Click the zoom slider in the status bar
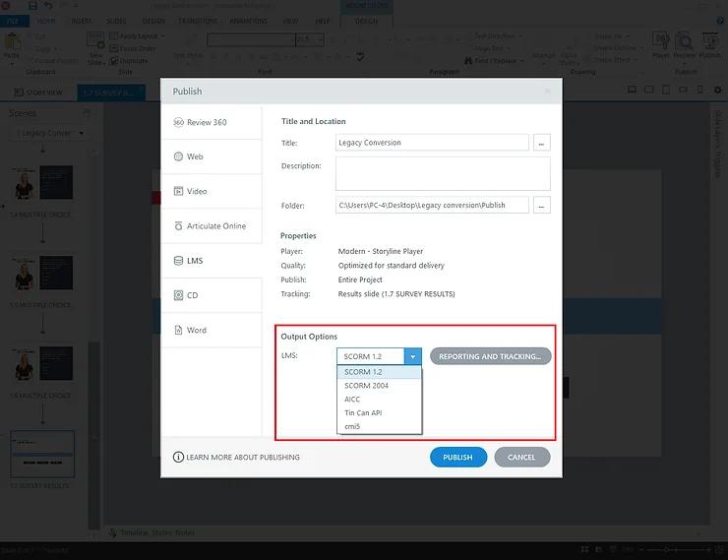 click(x=676, y=550)
